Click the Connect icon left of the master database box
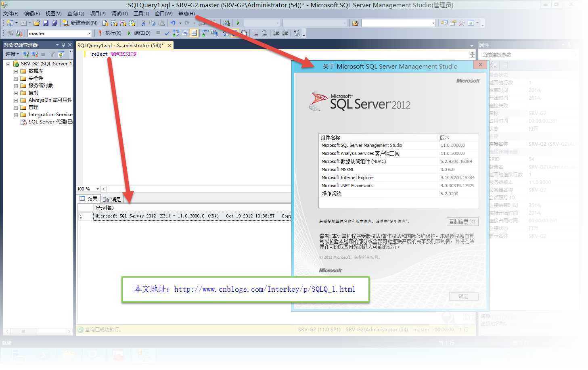588x370 pixels. 10,33
